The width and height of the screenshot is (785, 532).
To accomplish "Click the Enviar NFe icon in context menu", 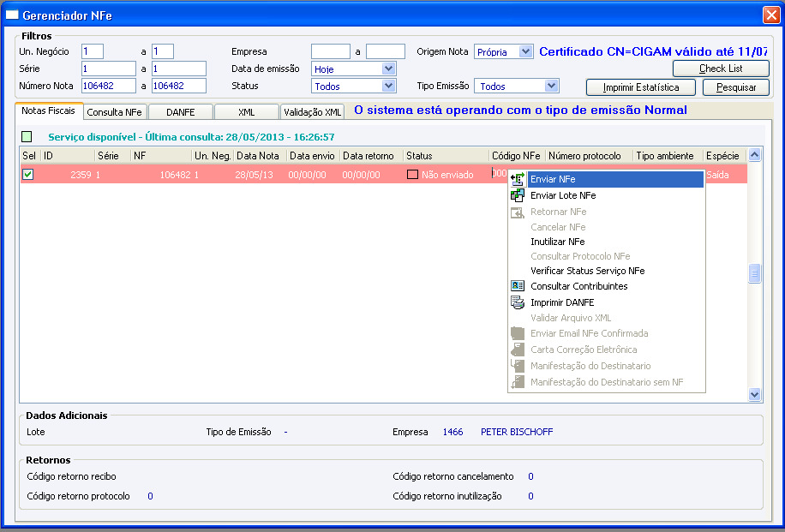I will [x=517, y=179].
